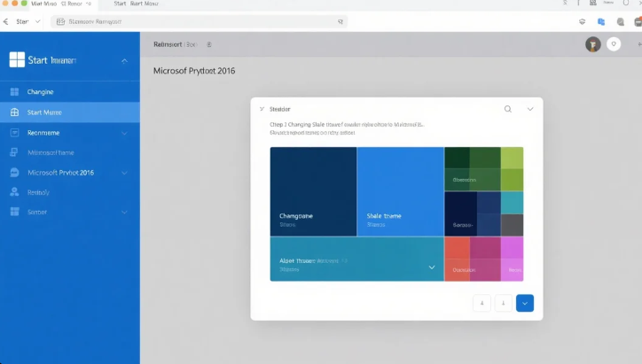Click the person icon beside Reinoly
Viewport: 642px width, 364px height.
click(x=14, y=192)
